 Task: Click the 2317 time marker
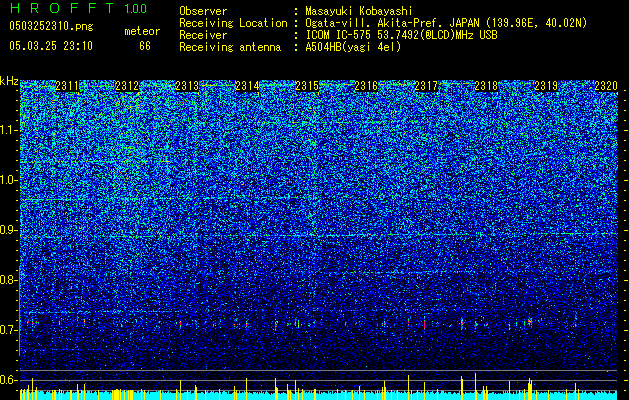pos(426,86)
